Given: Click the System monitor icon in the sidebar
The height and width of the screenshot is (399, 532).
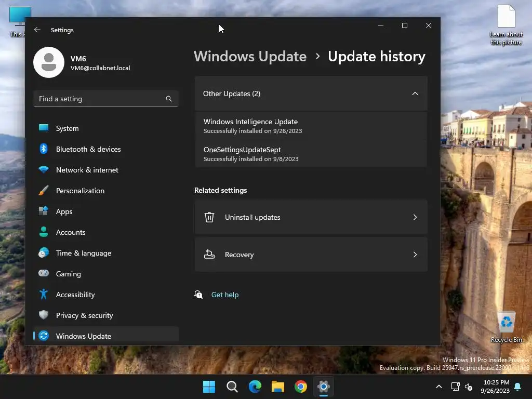Looking at the screenshot, I should click(x=44, y=128).
